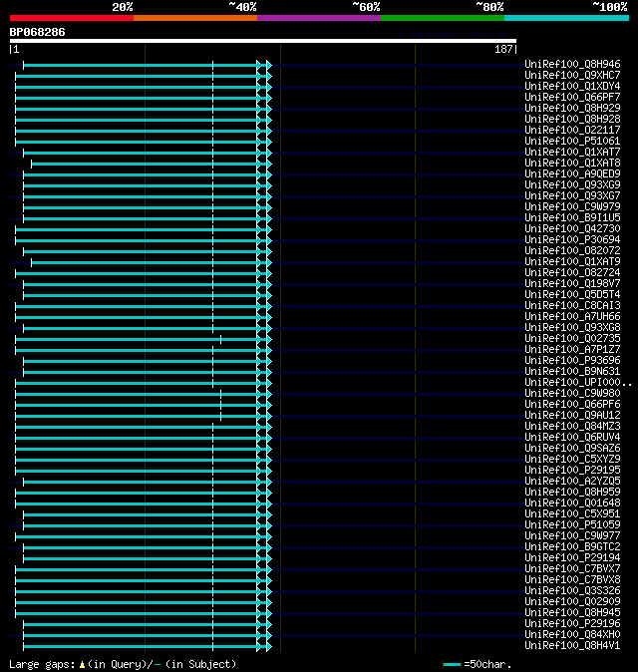Select label UniRef100_Q01648
This screenshot has width=638, height=672.
tap(572, 504)
